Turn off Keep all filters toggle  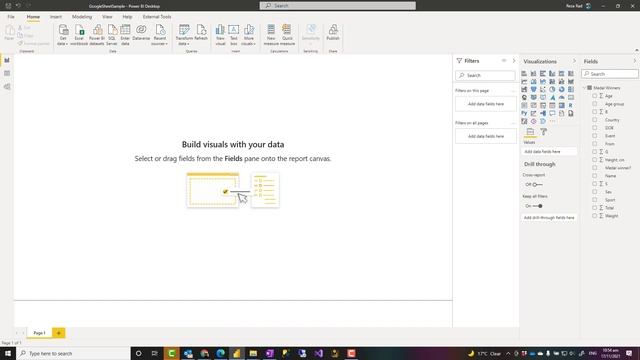tap(538, 206)
